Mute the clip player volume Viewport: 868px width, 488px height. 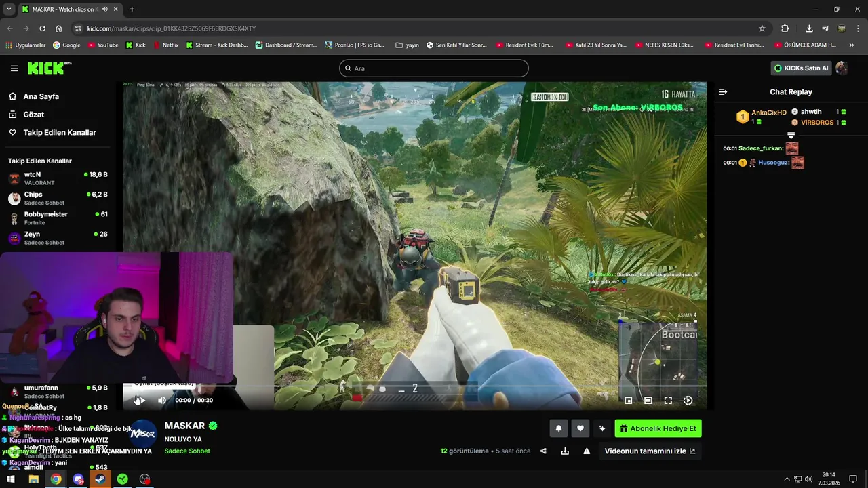162,400
